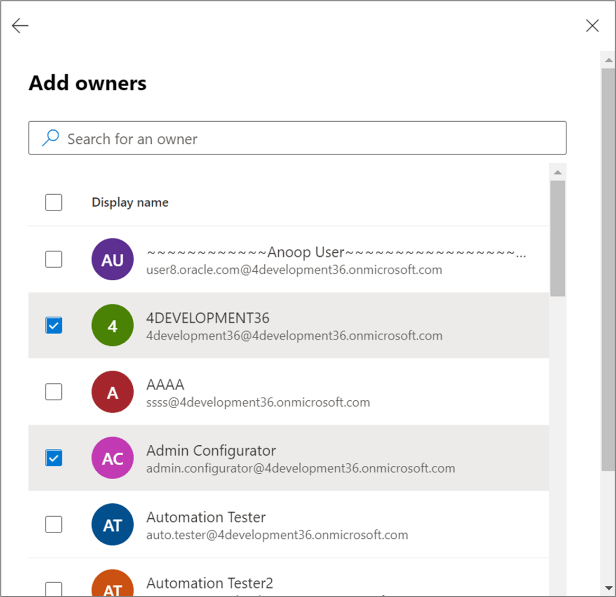This screenshot has height=597, width=616.
Task: Click email 4development36@4development36.onmicrosoft.com
Action: pos(294,336)
